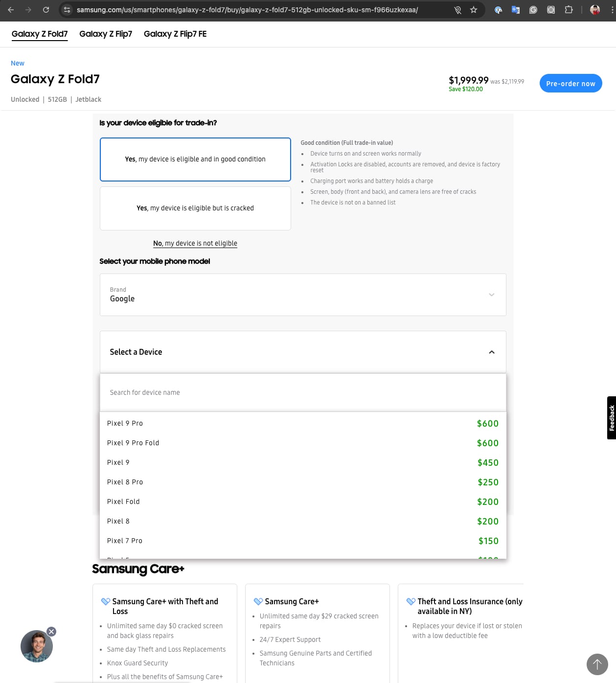Collapse the Select a Device dropdown
The width and height of the screenshot is (616, 683).
pyautogui.click(x=491, y=352)
